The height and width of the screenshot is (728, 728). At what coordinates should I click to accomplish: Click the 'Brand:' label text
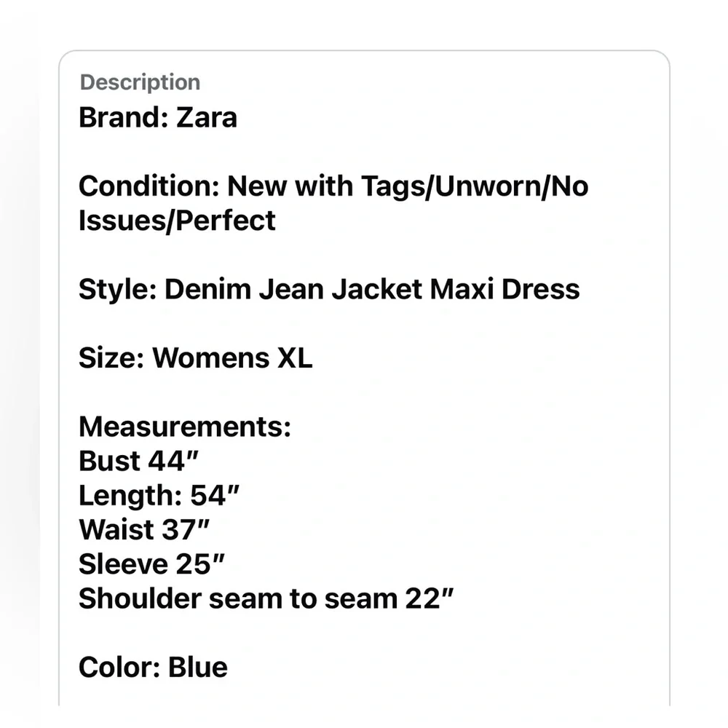click(123, 117)
